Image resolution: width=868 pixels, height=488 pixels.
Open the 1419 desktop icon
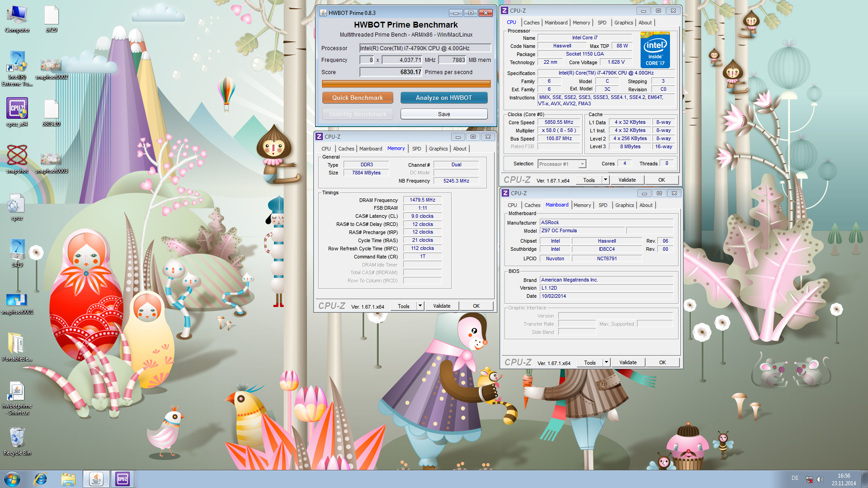(17, 253)
